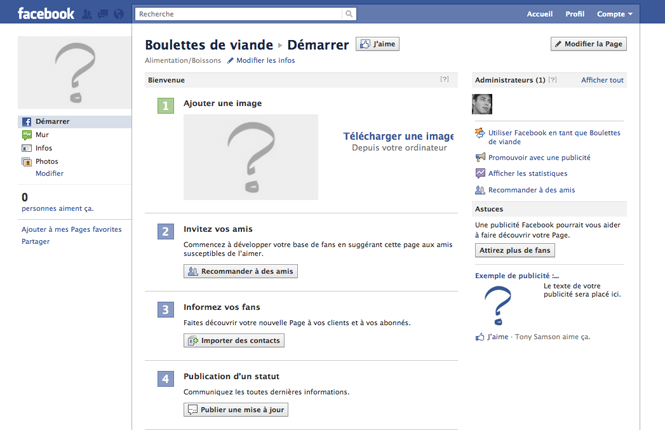Click the right-panel recommend friends icon
The image size is (665, 430).
[x=480, y=190]
